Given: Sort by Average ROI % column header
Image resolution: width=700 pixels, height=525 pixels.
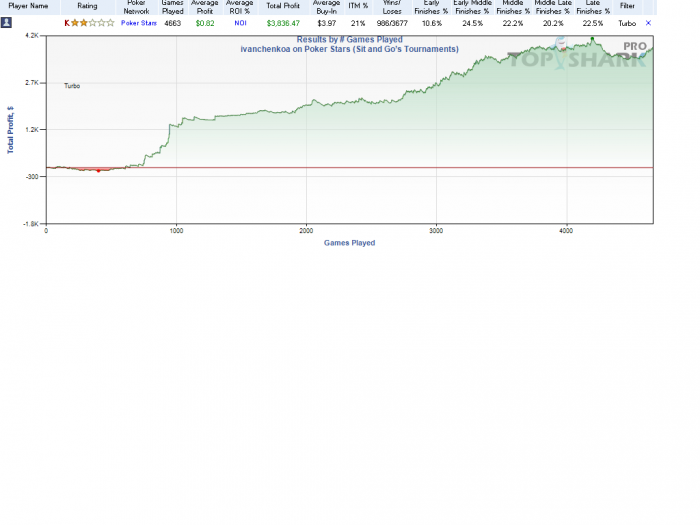Looking at the screenshot, I should pyautogui.click(x=240, y=7).
